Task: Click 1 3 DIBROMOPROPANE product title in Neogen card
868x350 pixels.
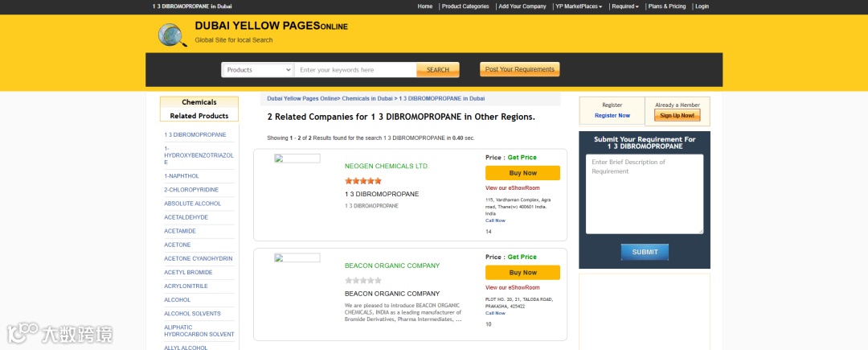Action: click(x=382, y=195)
